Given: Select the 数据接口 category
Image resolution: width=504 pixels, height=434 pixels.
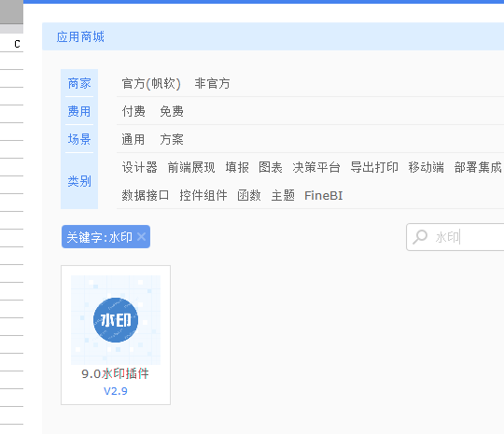Looking at the screenshot, I should 146,195.
